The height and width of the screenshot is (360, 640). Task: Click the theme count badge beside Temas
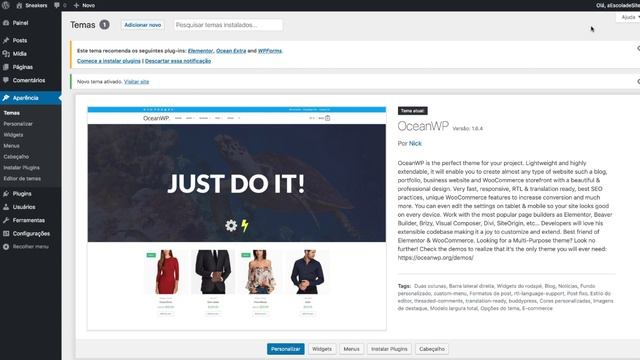pos(104,25)
